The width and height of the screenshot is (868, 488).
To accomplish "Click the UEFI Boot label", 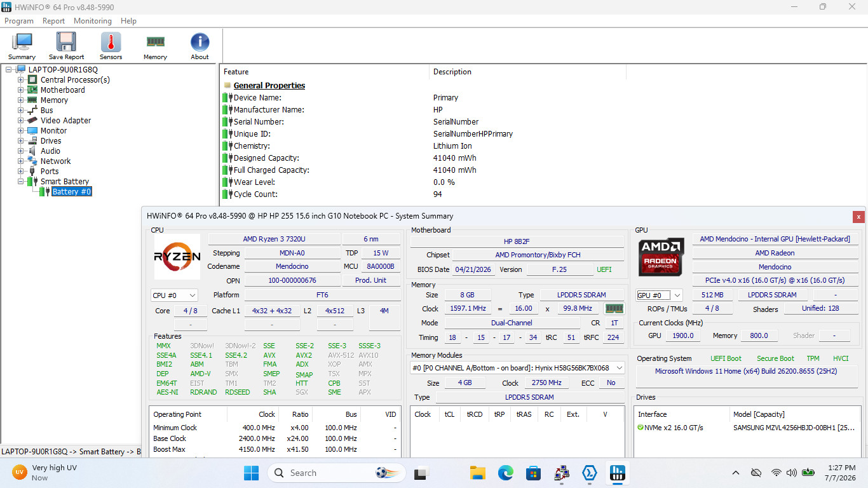I will (726, 358).
